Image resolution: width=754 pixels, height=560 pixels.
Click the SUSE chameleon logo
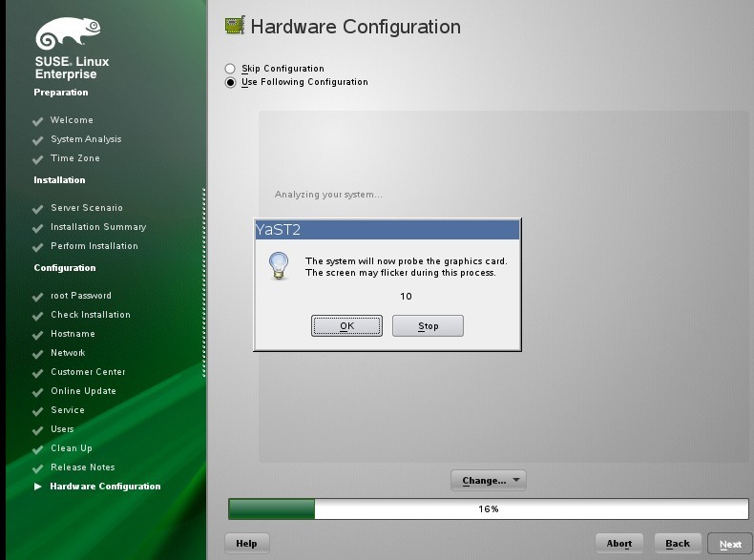[x=68, y=33]
